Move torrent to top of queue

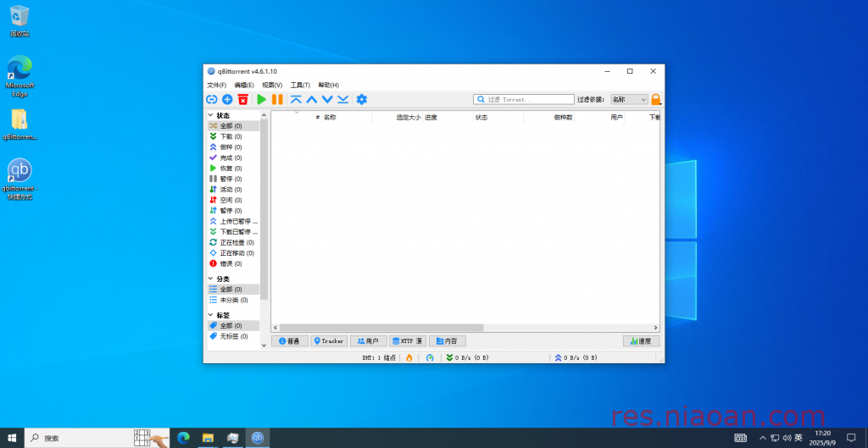tap(296, 100)
